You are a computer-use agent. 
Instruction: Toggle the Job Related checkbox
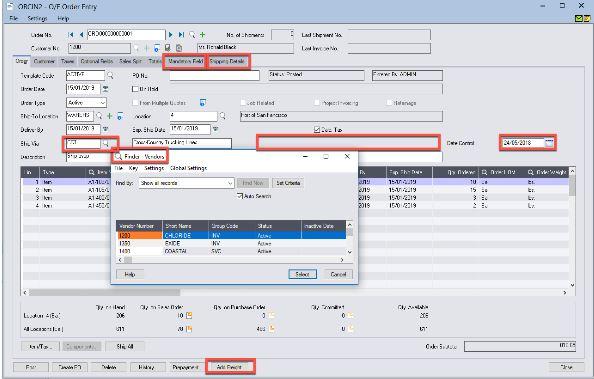click(243, 103)
